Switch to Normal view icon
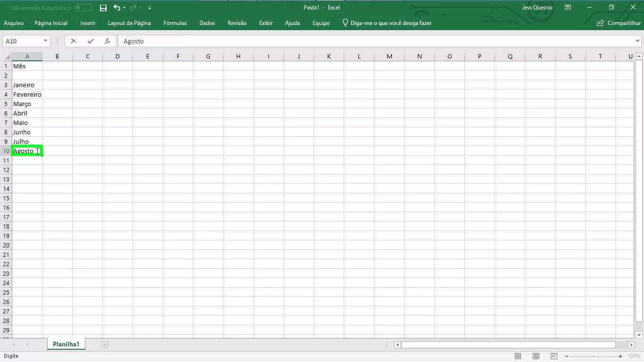 point(518,356)
